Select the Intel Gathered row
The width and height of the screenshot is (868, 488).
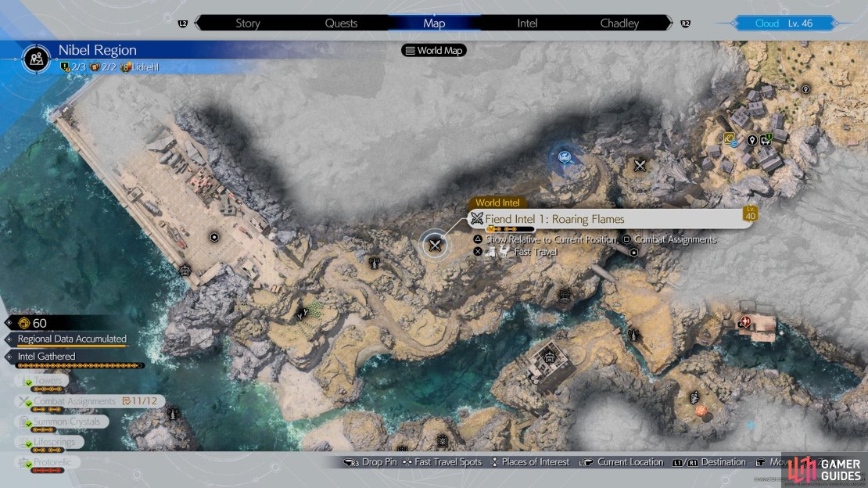coord(46,357)
